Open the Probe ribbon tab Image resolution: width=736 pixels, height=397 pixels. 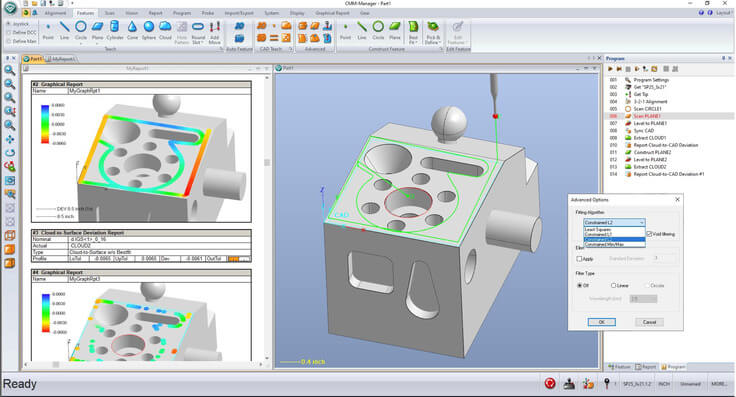click(x=207, y=13)
